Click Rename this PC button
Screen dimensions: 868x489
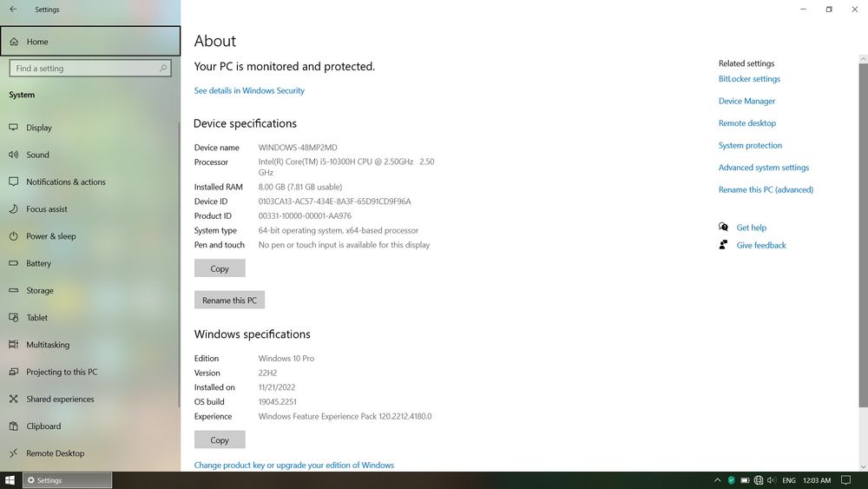pyautogui.click(x=229, y=301)
